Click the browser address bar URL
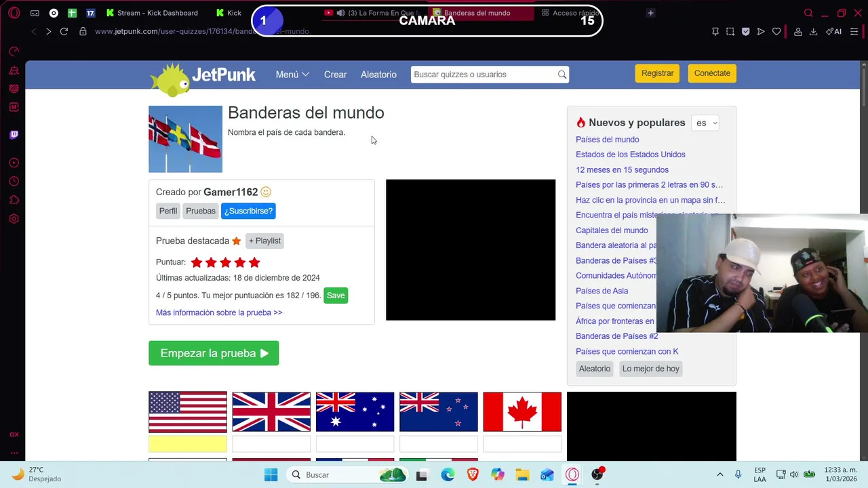The width and height of the screenshot is (868, 488). click(x=202, y=31)
